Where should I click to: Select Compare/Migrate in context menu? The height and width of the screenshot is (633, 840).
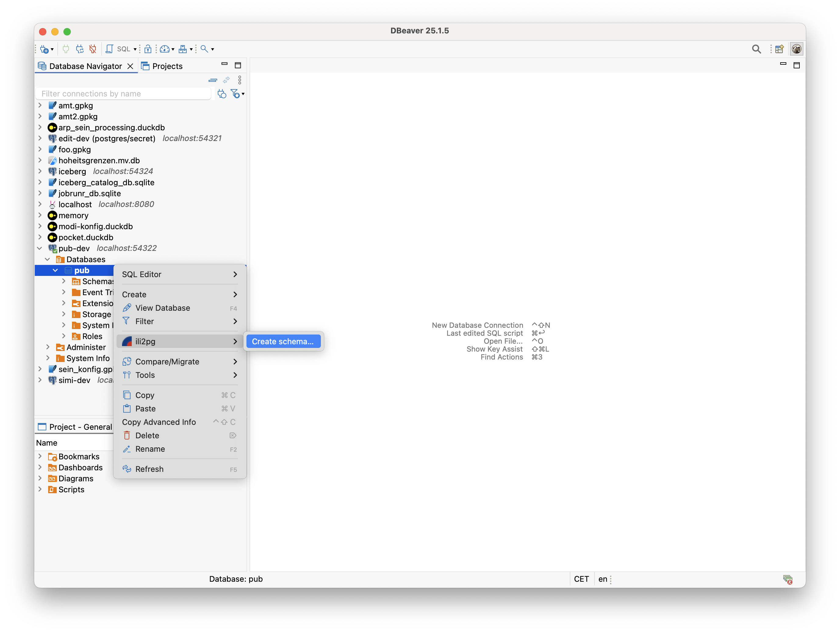point(167,362)
